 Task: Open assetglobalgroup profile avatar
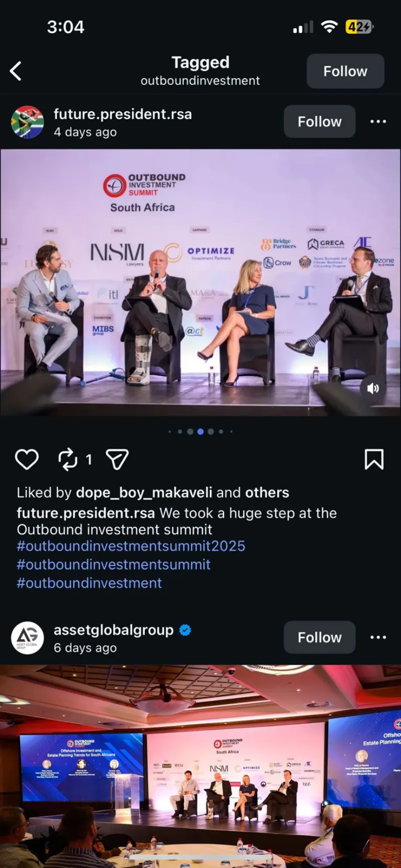[27, 637]
